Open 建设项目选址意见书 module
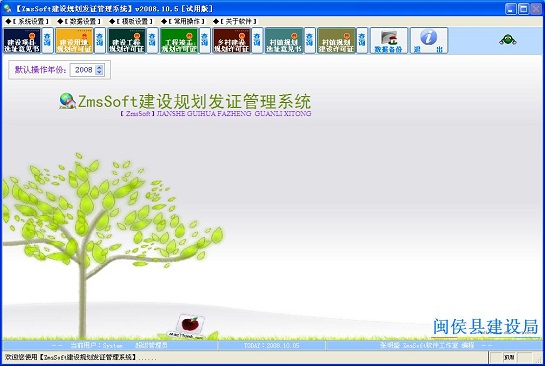The height and width of the screenshot is (366, 545). coord(22,41)
